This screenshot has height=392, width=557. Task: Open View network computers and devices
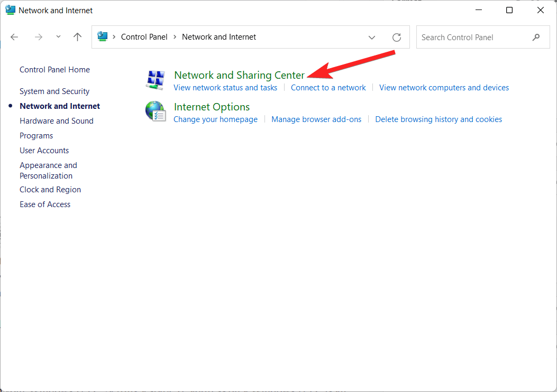(444, 87)
